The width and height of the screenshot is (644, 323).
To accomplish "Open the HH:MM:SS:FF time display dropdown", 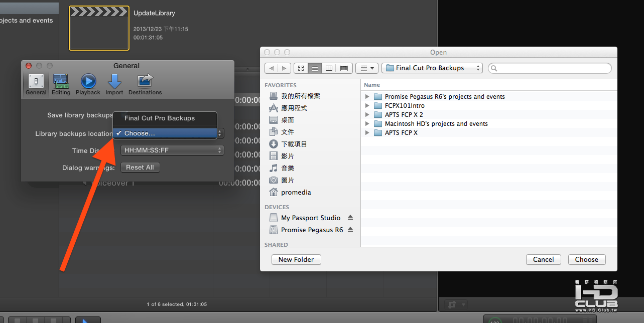I will click(x=172, y=150).
